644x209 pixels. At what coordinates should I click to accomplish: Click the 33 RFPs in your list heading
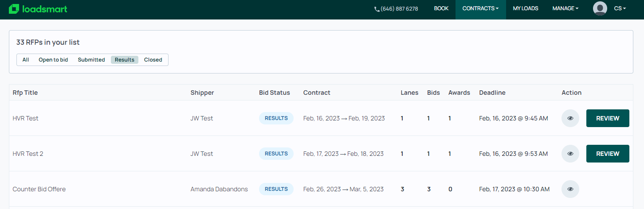[48, 43]
